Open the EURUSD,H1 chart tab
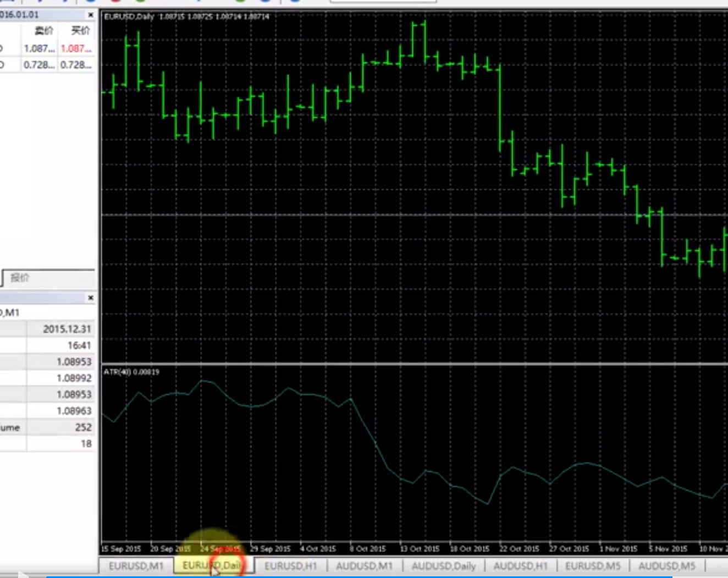The height and width of the screenshot is (578, 728). coord(290,566)
